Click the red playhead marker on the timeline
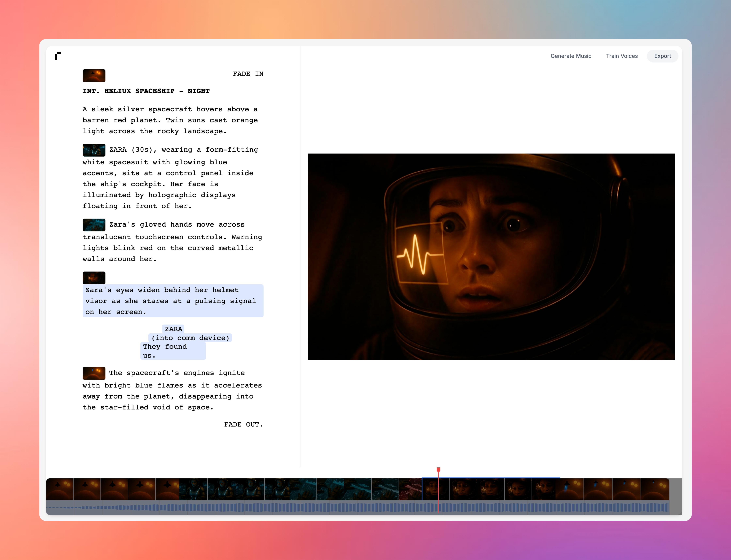731x560 pixels. [438, 470]
